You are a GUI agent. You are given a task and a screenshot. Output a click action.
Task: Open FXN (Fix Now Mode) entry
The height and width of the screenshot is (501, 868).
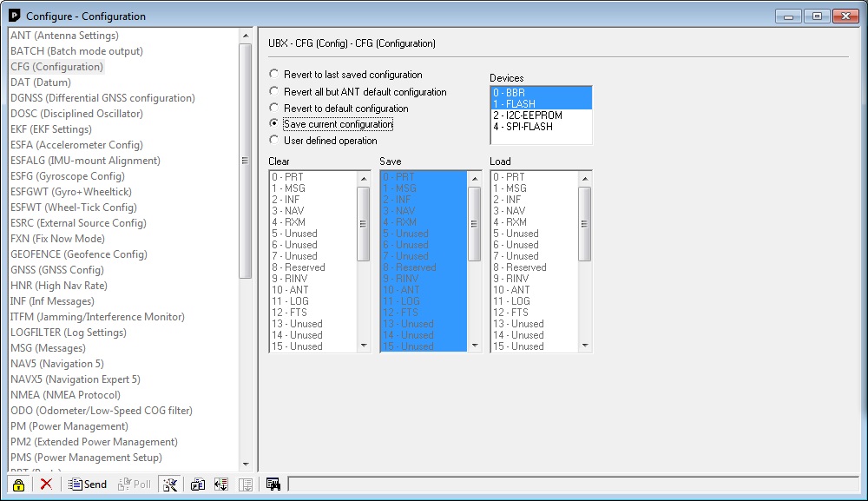pyautogui.click(x=57, y=239)
